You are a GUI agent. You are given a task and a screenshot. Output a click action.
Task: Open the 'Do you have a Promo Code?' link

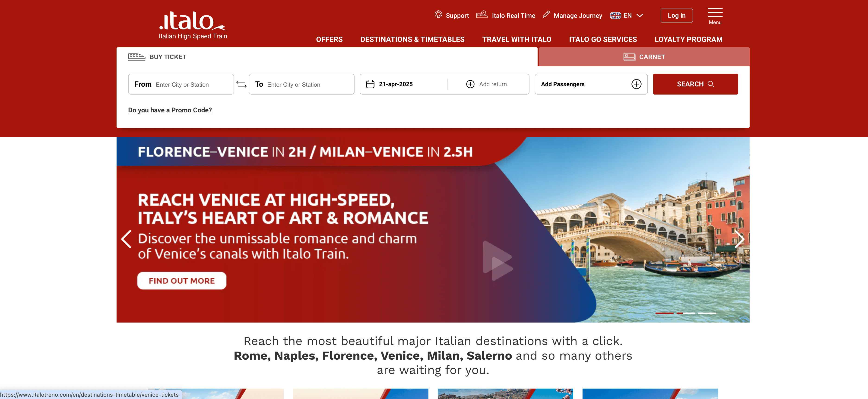click(170, 110)
